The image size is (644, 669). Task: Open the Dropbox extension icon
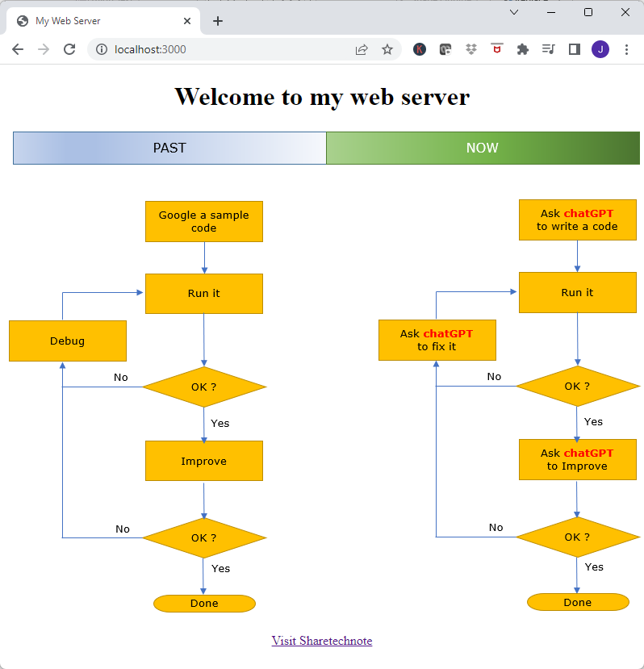471,49
